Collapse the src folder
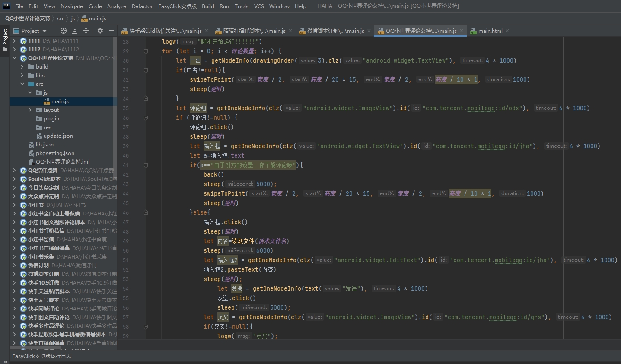Screen dimensions: 621x364 (x=22, y=84)
